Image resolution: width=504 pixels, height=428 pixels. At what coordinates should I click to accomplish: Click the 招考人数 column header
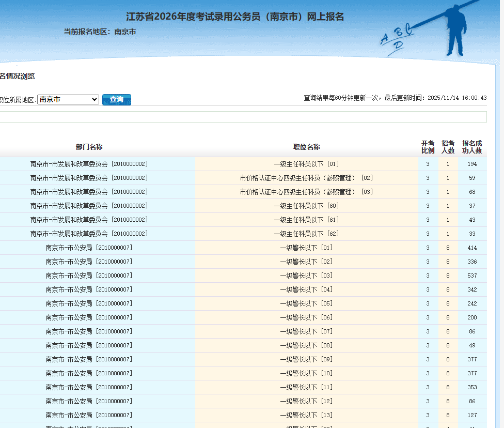[x=448, y=147]
